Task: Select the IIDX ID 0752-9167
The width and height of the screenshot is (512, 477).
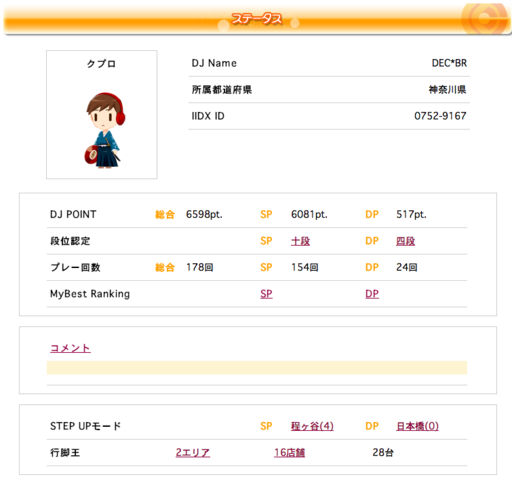Action: (x=440, y=116)
